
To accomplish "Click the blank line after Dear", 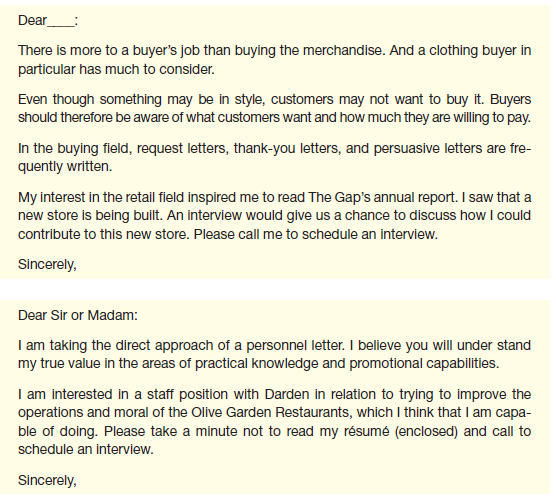I will (61, 21).
